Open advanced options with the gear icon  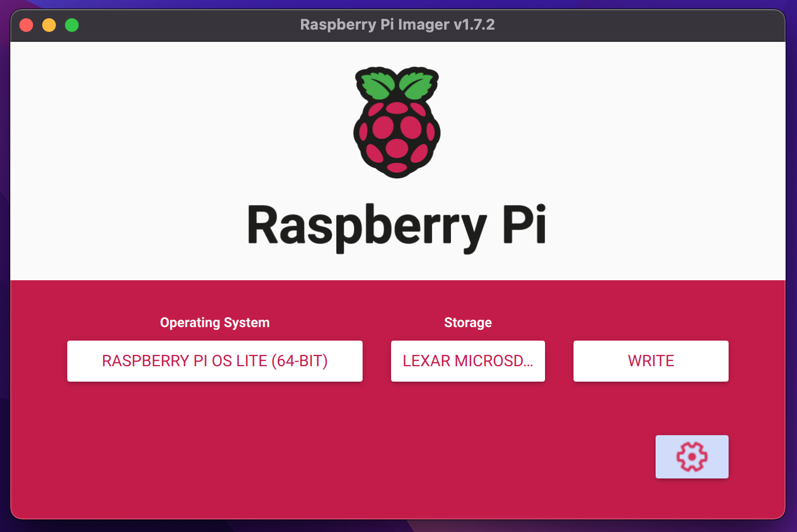coord(692,457)
